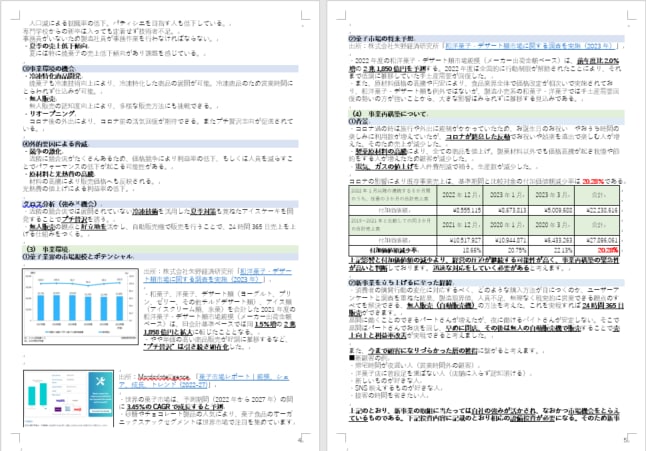The height and width of the screenshot is (451, 646).
Task: Click the 夏季の売上低下傾向 bullet heading
Action: tap(59, 46)
